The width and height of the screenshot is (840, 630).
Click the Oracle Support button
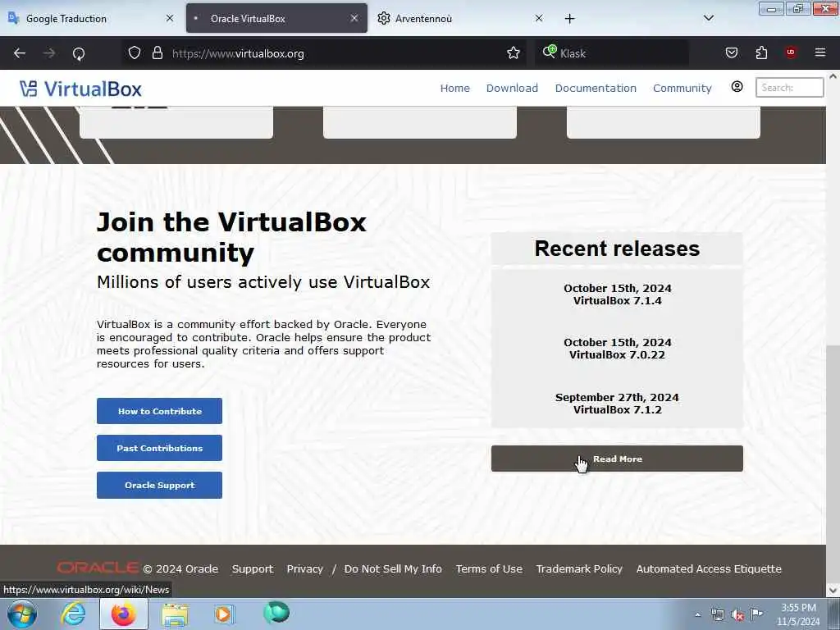click(160, 485)
